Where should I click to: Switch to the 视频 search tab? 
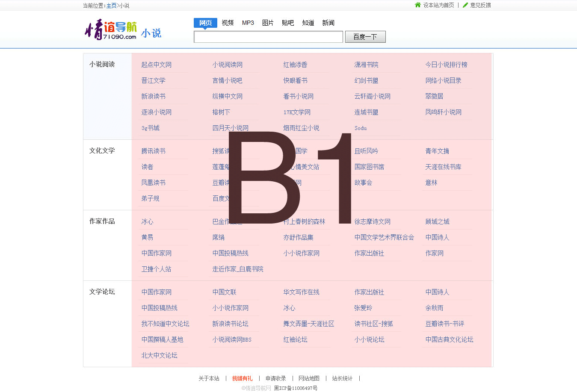(x=228, y=23)
